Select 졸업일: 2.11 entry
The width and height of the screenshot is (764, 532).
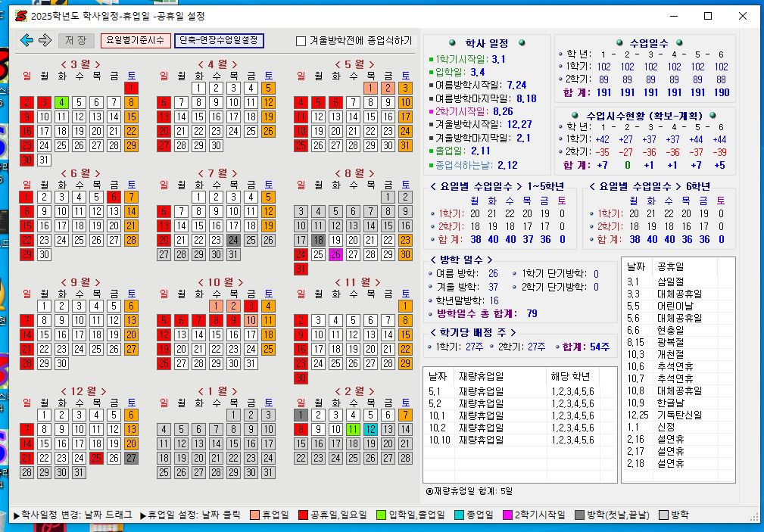click(x=460, y=151)
